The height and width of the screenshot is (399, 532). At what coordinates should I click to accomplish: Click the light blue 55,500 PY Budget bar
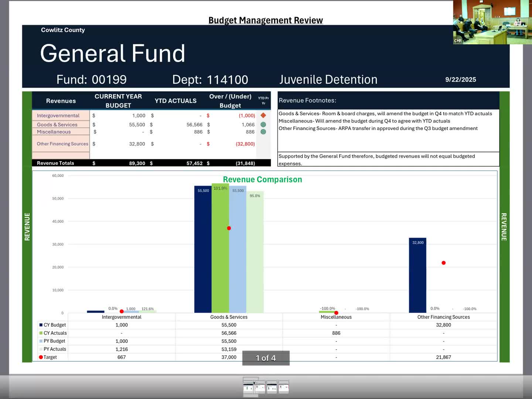coord(238,249)
